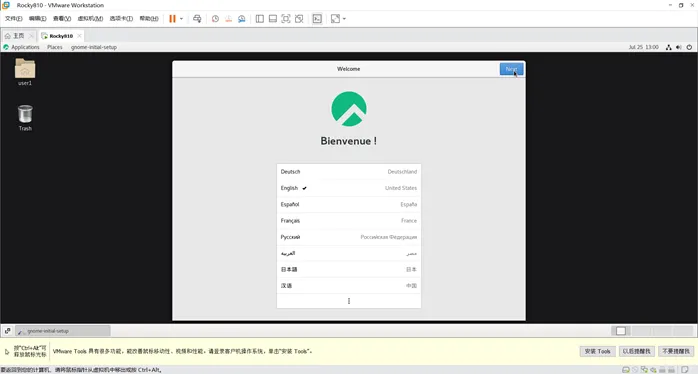
Task: Select the Trash desktop icon
Action: click(25, 118)
